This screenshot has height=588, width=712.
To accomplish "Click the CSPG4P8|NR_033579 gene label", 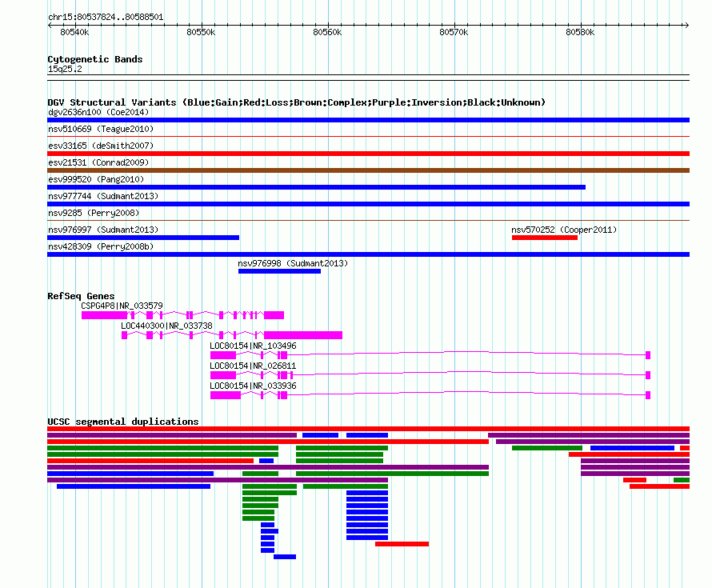I will pos(122,306).
